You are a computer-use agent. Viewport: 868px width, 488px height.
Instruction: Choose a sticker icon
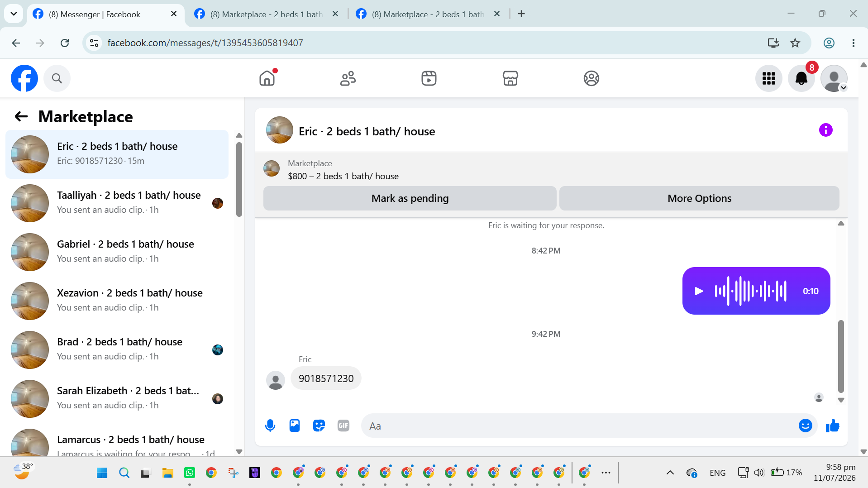click(x=319, y=426)
